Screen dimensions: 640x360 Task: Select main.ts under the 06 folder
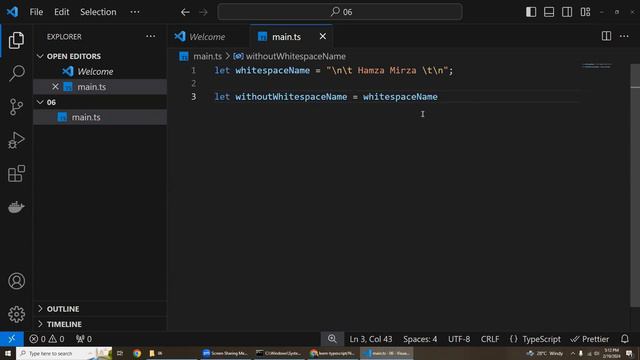coord(100,117)
